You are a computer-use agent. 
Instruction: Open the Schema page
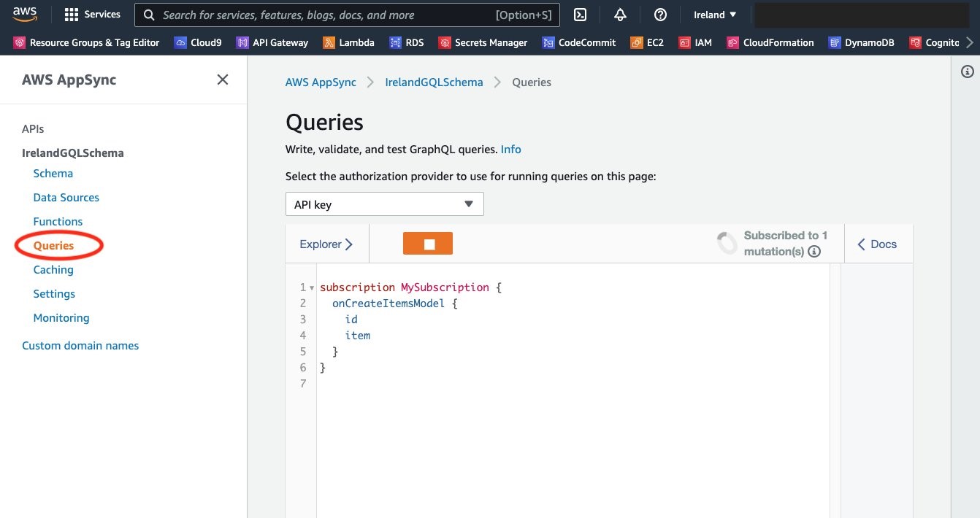tap(53, 173)
